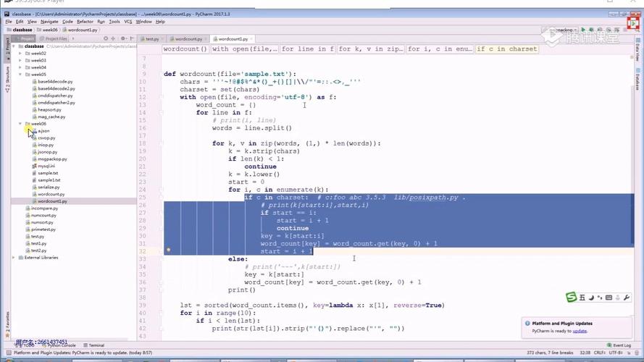The width and height of the screenshot is (644, 362).
Task: Select a.json file in week06
Action: pos(43,131)
